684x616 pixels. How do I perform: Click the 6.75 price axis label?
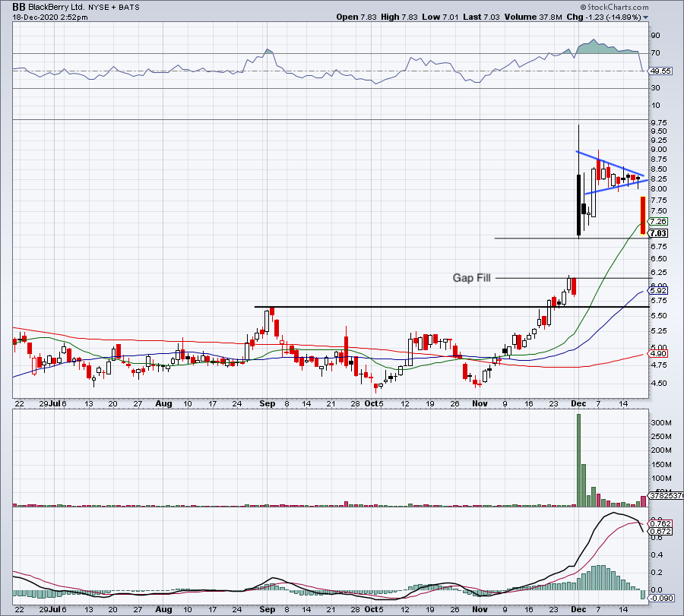(658, 247)
